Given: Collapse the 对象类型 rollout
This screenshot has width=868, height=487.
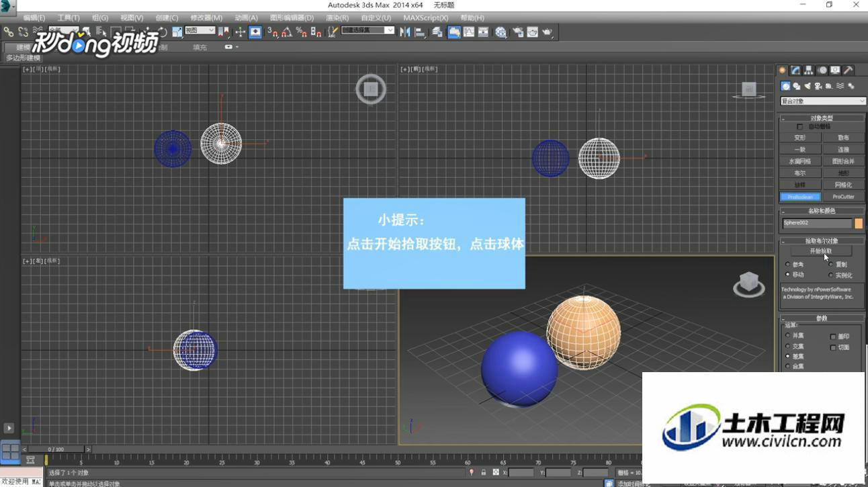Looking at the screenshot, I should [821, 118].
